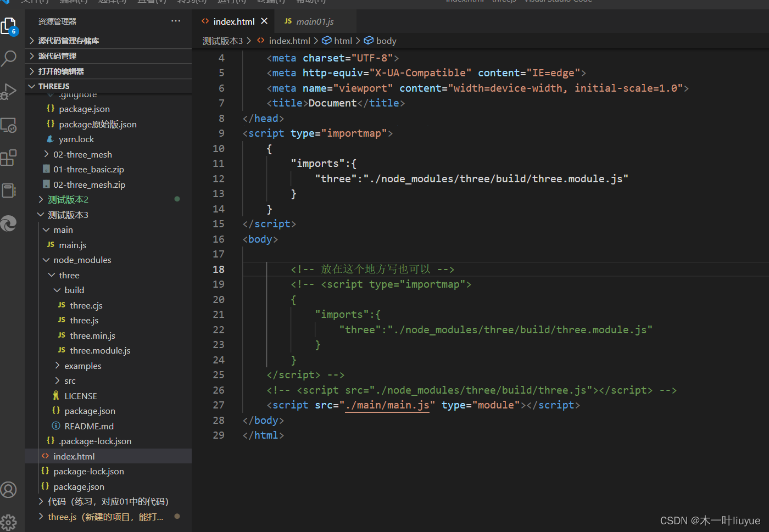
Task: Open the README.md file
Action: point(108,426)
